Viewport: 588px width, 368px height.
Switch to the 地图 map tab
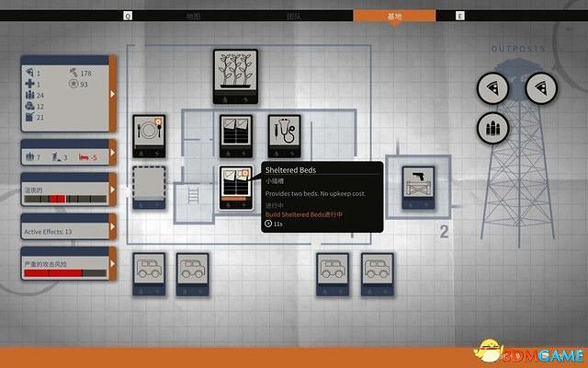193,17
